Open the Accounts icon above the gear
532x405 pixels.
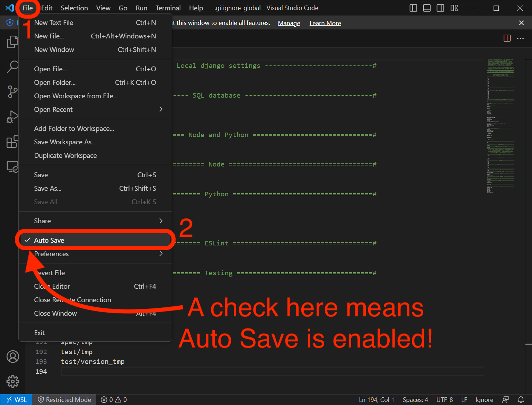click(13, 357)
